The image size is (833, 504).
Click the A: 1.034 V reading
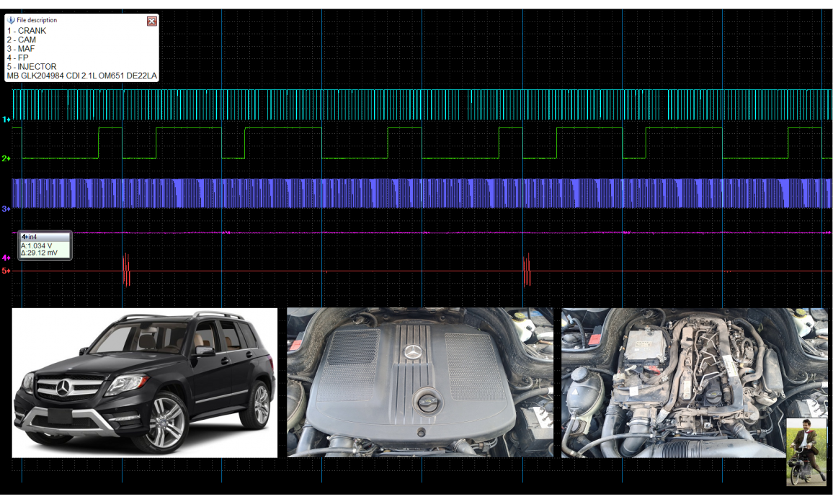[37, 246]
